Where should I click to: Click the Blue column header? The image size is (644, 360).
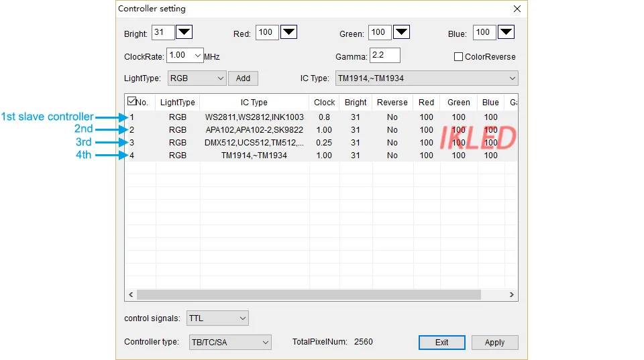pyautogui.click(x=490, y=102)
